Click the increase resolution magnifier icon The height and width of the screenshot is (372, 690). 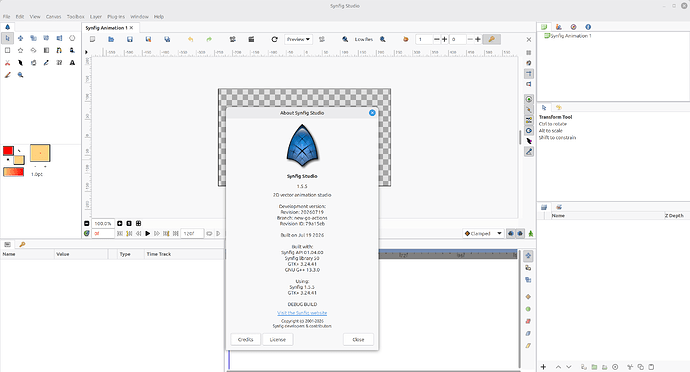point(383,39)
